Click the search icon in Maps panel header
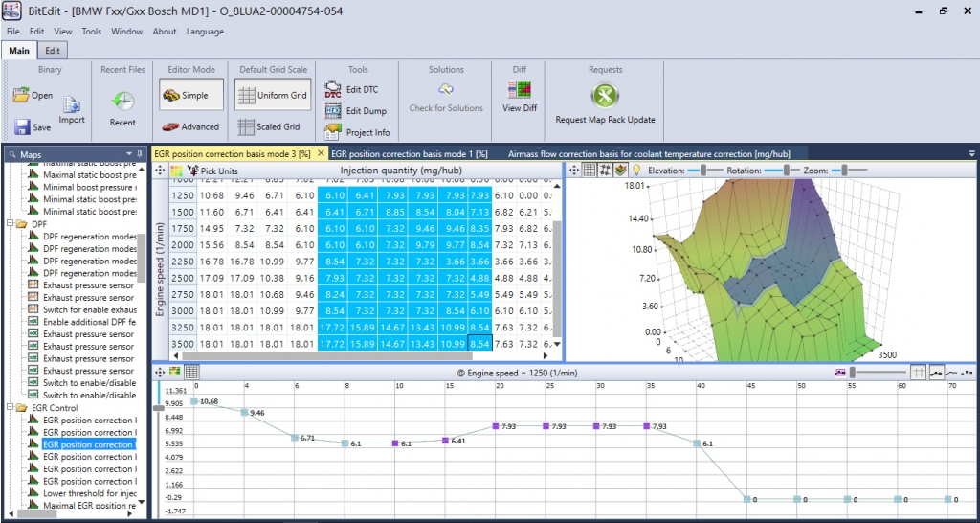 point(11,154)
